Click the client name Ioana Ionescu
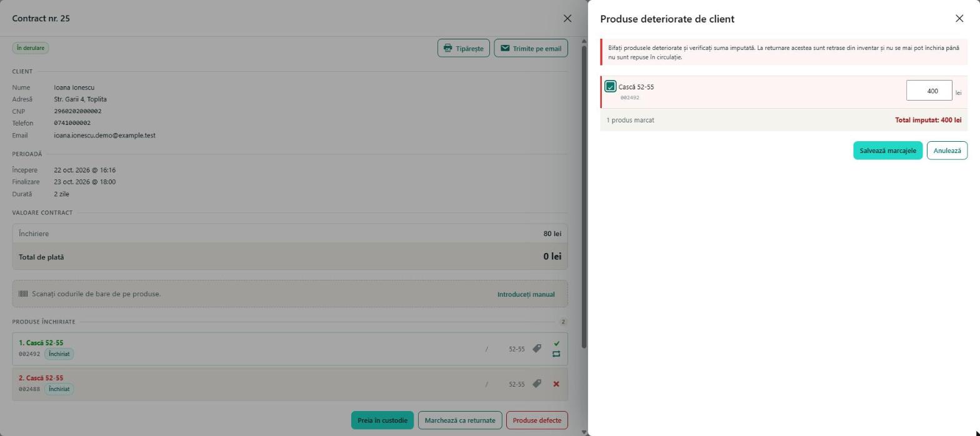980x436 pixels. point(74,87)
